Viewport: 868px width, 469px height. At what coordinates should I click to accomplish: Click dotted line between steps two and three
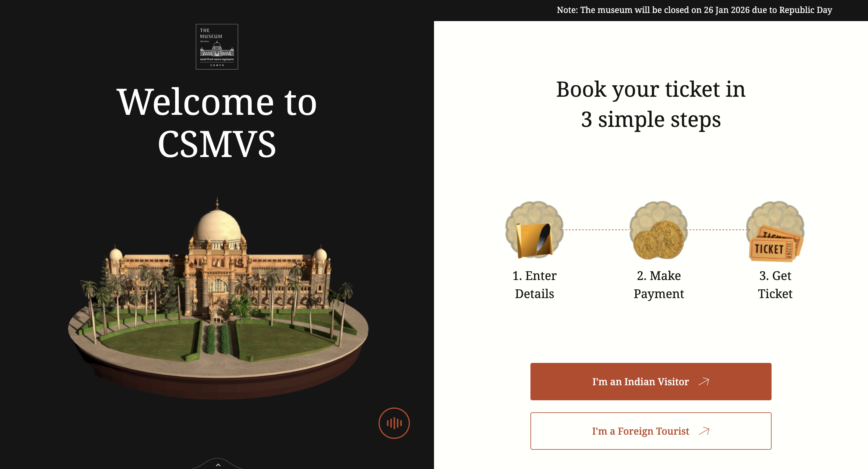point(717,230)
